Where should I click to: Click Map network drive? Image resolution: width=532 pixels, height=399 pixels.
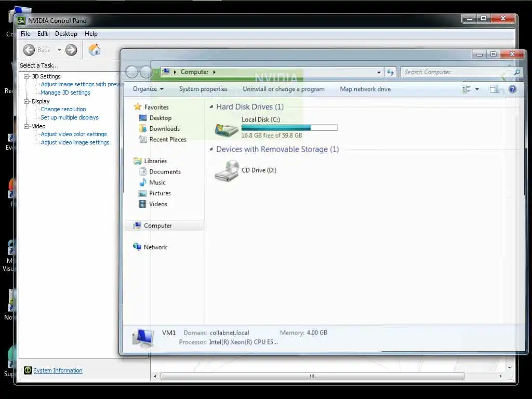365,89
